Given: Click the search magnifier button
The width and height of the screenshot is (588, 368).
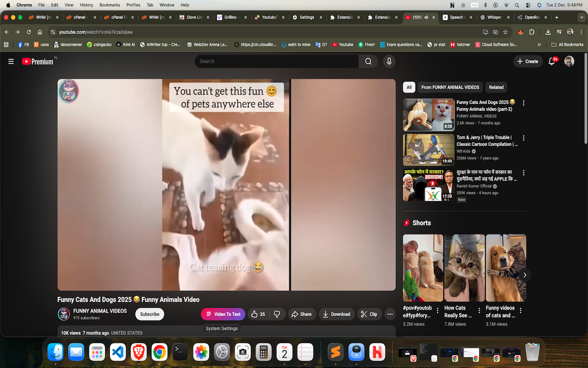Looking at the screenshot, I should pos(368,61).
